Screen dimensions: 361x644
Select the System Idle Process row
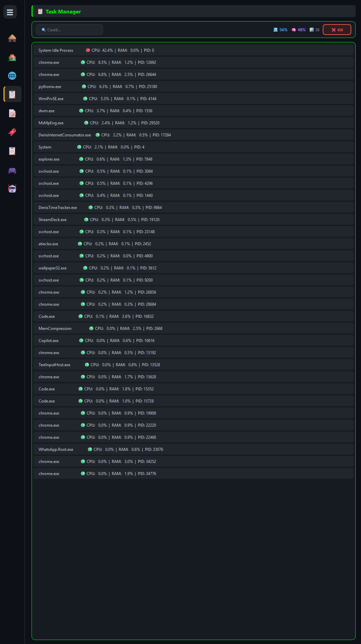[x=194, y=50]
